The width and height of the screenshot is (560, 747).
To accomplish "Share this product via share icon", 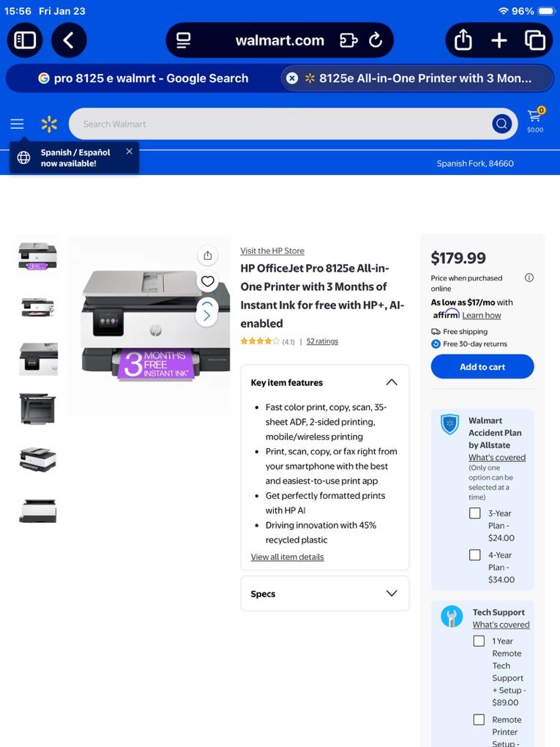I will (x=208, y=256).
